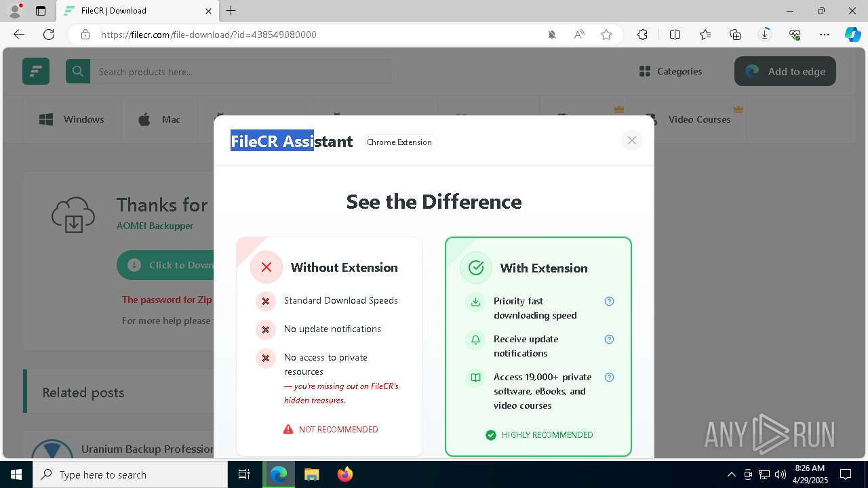Close the FileCR Assistant popup
The image size is (868, 488).
[x=631, y=140]
